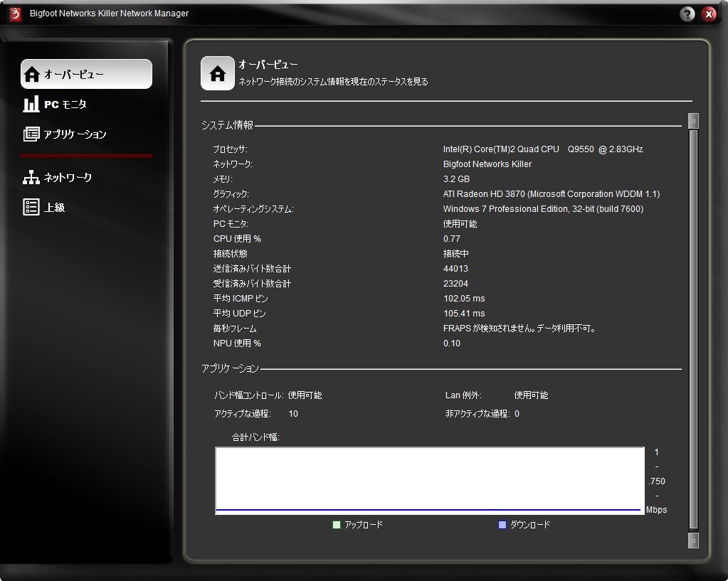Click the scroll up button at scrollbar top
The width and height of the screenshot is (728, 581).
(x=693, y=121)
